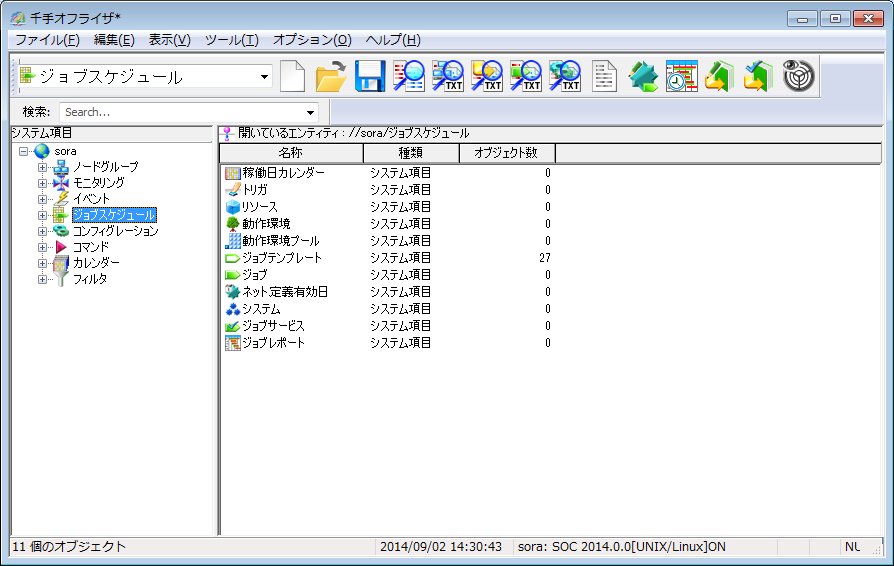The height and width of the screenshot is (566, 894).
Task: Click the ノードグループ tree icon
Action: coord(60,167)
